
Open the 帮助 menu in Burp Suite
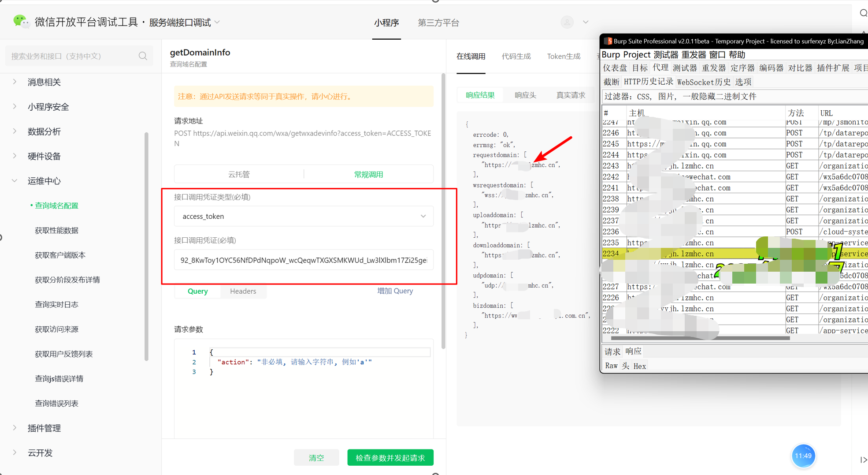[x=737, y=55]
